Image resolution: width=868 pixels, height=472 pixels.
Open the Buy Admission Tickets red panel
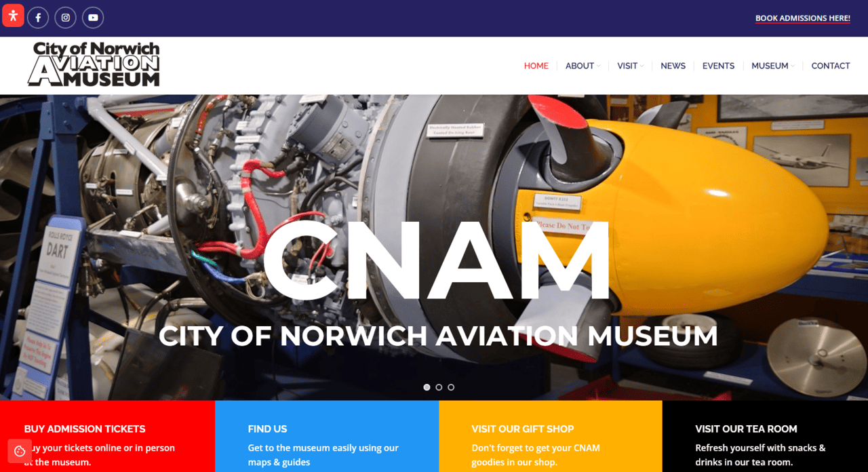coord(107,436)
